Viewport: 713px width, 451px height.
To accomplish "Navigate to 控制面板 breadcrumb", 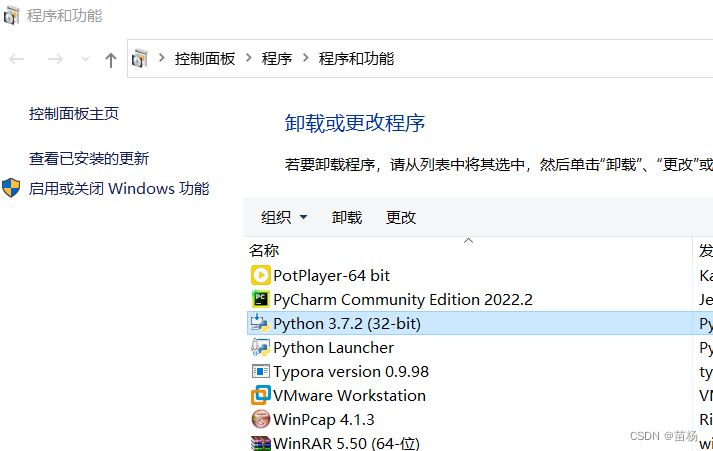I will (x=205, y=59).
